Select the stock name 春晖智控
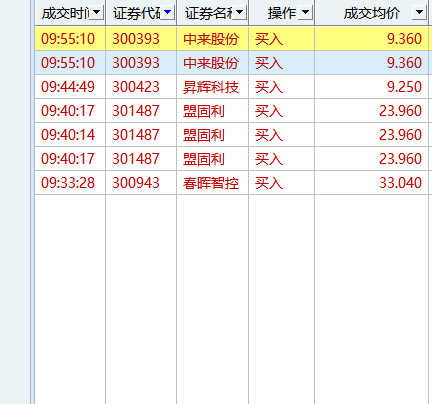 pyautogui.click(x=211, y=183)
